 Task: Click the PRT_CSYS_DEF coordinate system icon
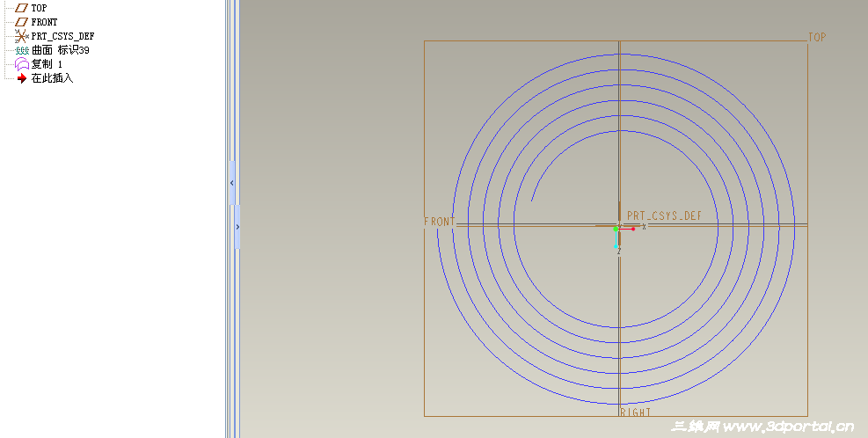(x=22, y=36)
